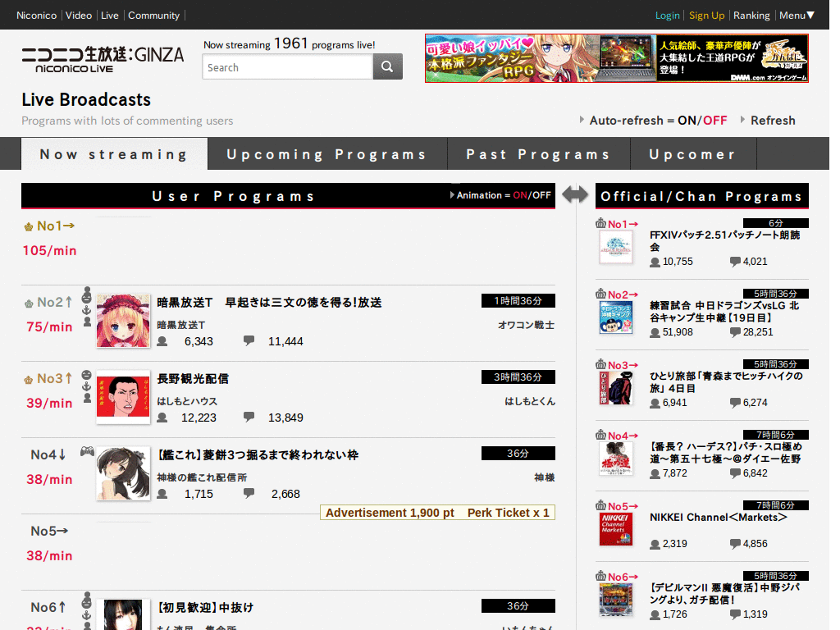Click the 長野観光配信 red face thumbnail
Viewport: 840px width, 630px height.
(x=123, y=397)
